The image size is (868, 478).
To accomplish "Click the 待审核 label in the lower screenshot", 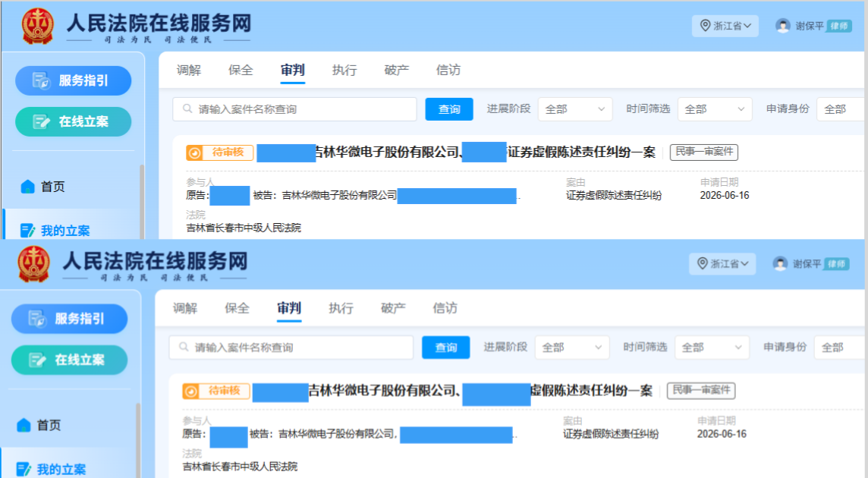I will click(224, 391).
